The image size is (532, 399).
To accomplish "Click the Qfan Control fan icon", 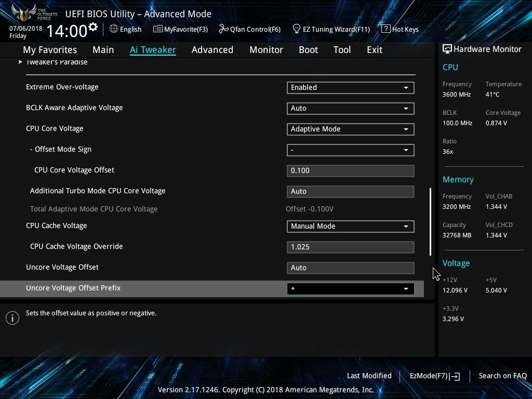I will (x=223, y=29).
